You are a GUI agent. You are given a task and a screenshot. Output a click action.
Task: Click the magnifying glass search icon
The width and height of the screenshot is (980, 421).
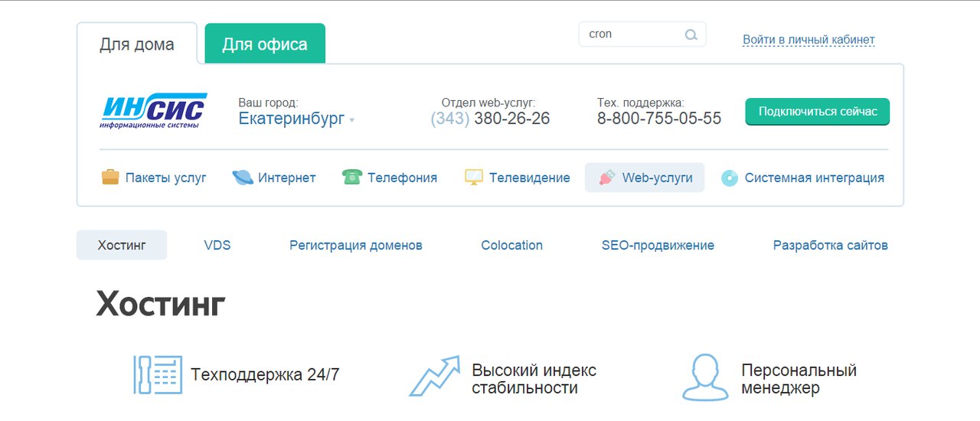(x=691, y=34)
